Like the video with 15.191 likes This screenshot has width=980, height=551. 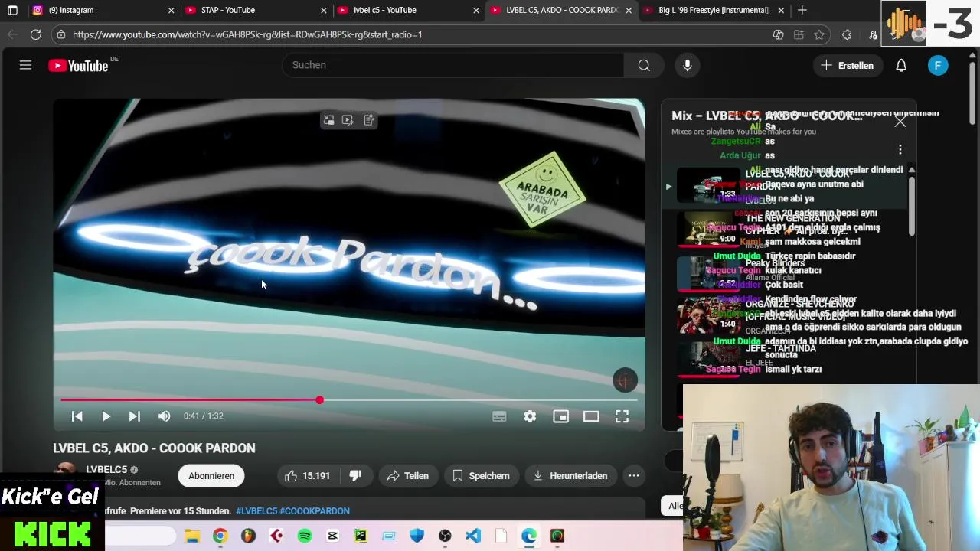click(307, 476)
